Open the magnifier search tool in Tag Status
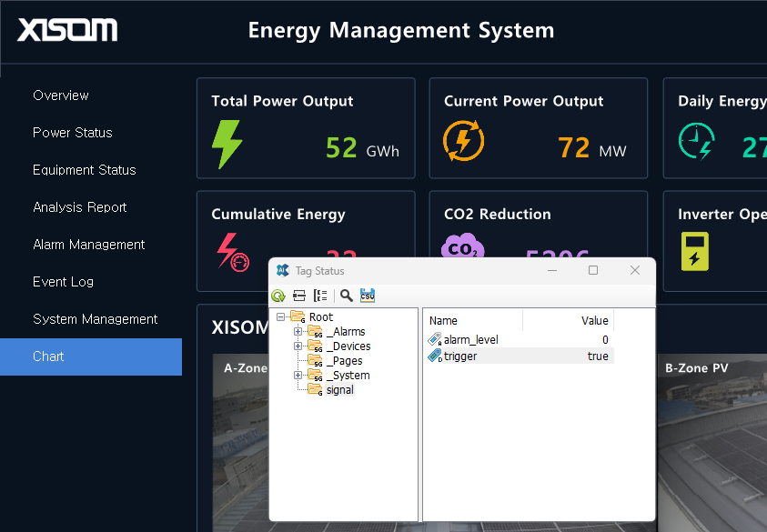Screen dimensions: 767x532 coord(347,296)
